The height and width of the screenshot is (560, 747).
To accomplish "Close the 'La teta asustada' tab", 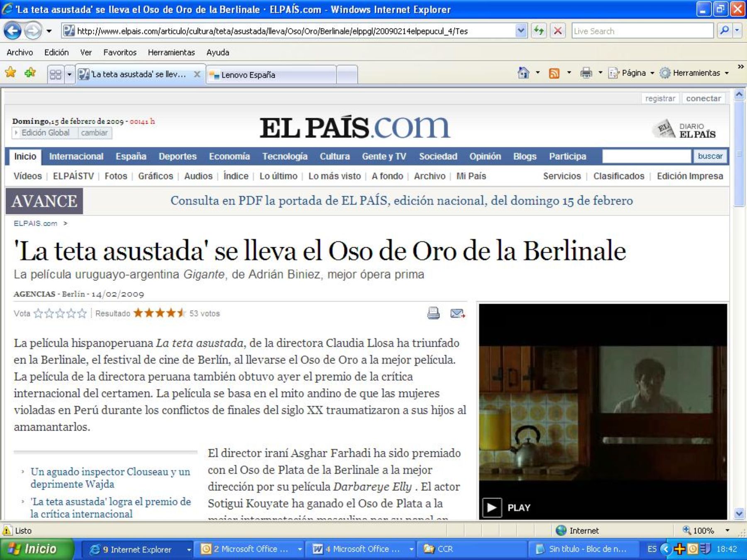I will coord(197,74).
